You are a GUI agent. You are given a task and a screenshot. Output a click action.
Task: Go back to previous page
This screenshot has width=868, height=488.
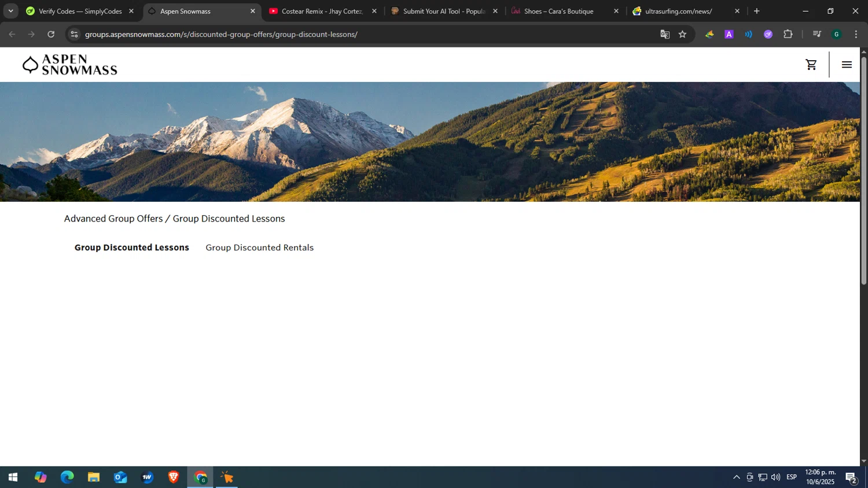[x=12, y=34]
